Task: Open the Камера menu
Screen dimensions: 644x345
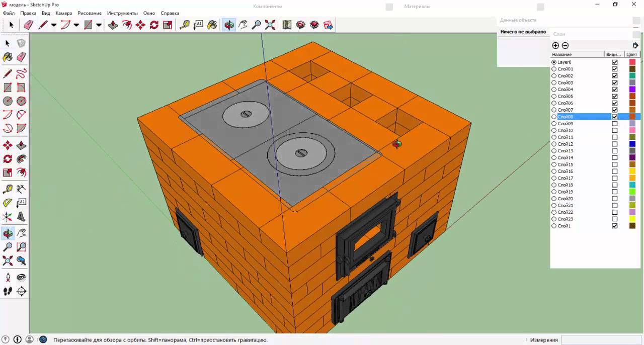Action: coord(63,13)
